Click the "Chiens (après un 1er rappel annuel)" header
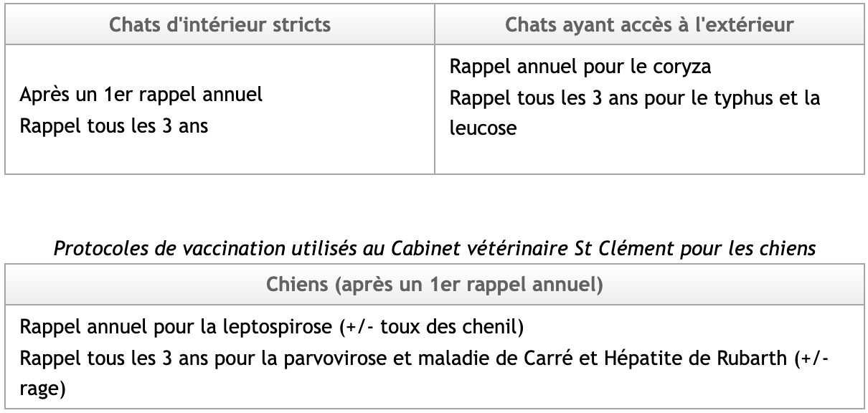This screenshot has height=413, width=868. tap(435, 285)
